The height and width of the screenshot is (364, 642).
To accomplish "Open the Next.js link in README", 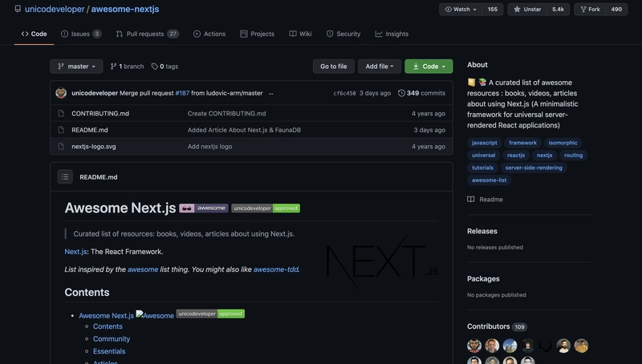I will [75, 252].
